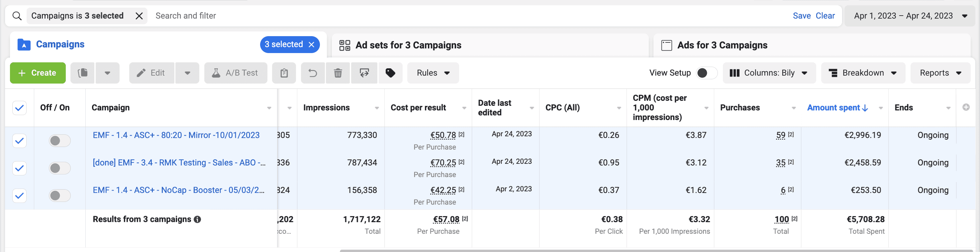Open the Breakdown dropdown

[x=863, y=73]
